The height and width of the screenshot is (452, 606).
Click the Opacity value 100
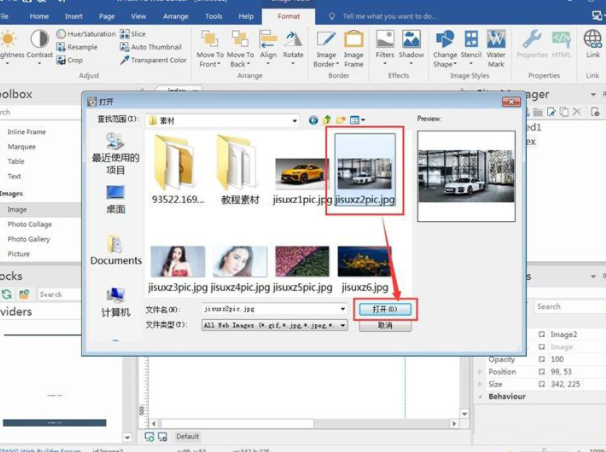pos(557,359)
